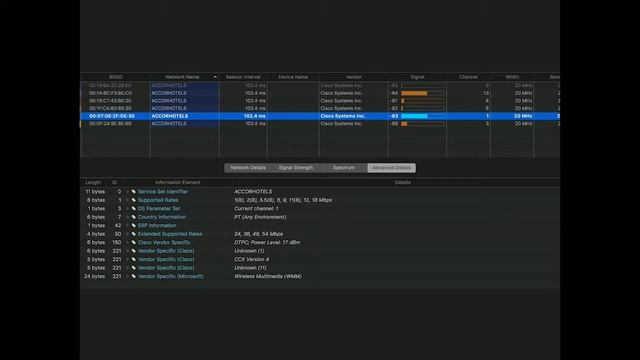
Task: Sort by the Channel column header
Action: click(x=468, y=77)
